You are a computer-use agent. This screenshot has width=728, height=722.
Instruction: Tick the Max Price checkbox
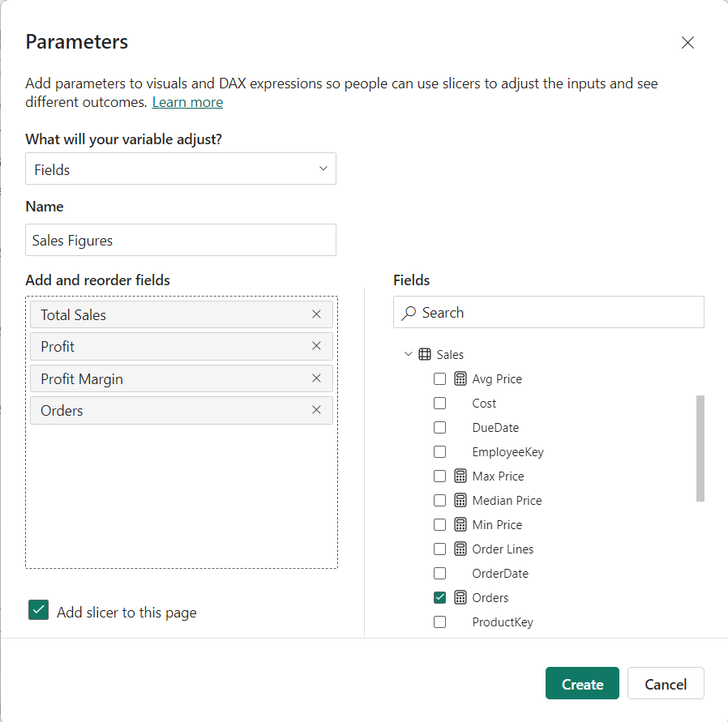(439, 476)
